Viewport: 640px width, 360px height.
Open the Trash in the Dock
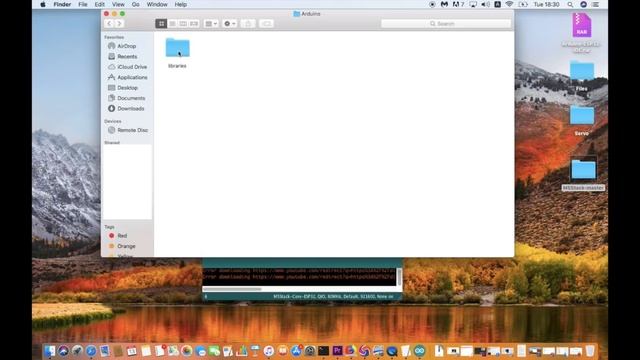coord(589,351)
